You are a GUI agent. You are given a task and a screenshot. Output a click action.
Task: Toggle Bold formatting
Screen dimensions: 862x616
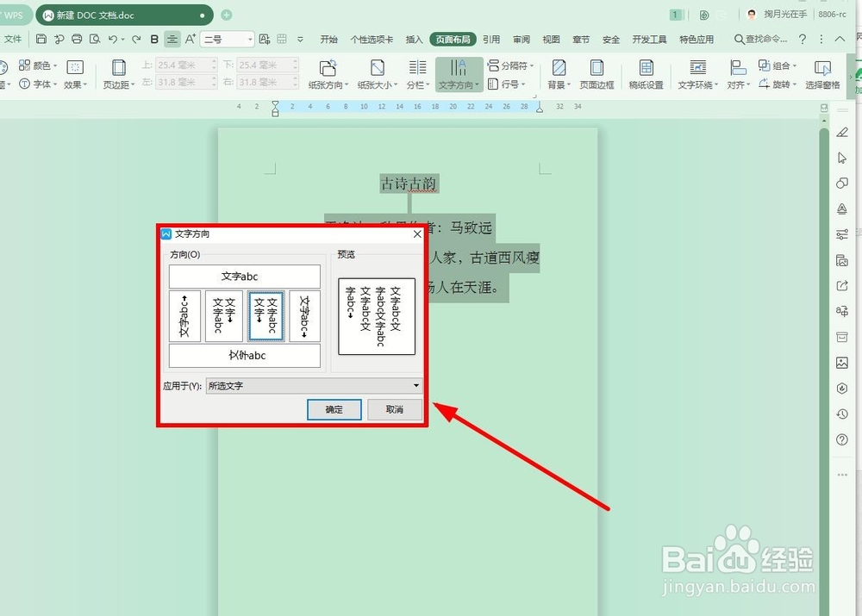[x=154, y=39]
